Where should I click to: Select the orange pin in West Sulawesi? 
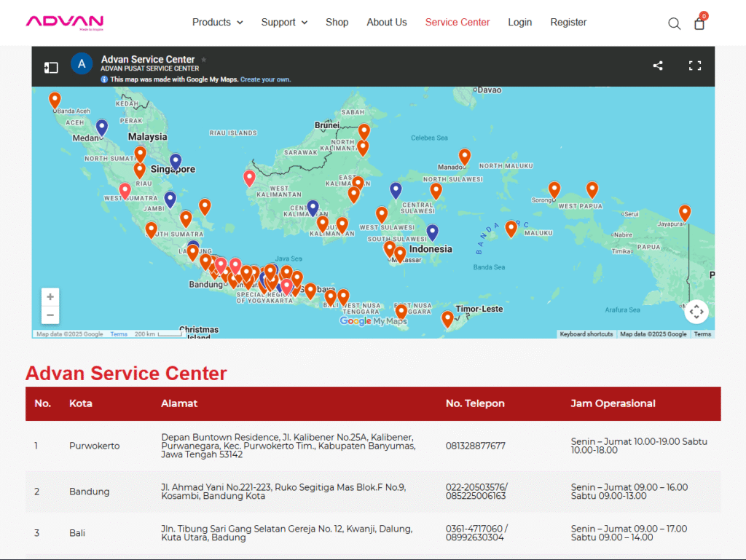pyautogui.click(x=382, y=216)
